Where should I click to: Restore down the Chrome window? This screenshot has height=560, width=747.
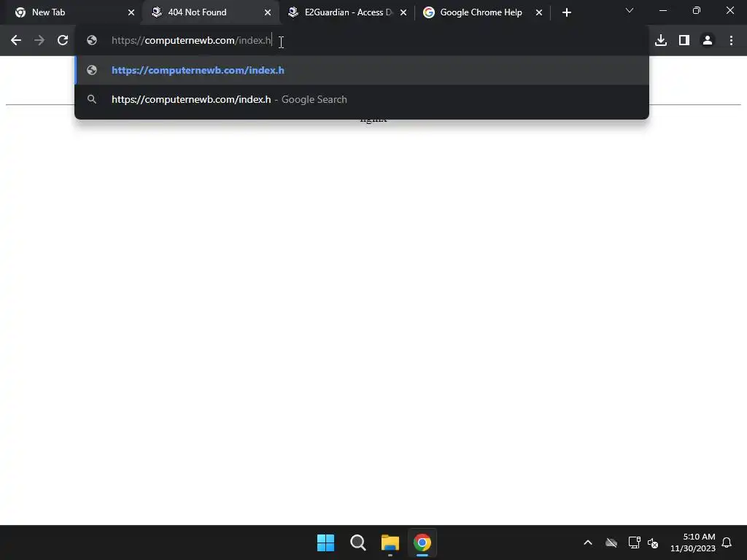click(x=697, y=10)
